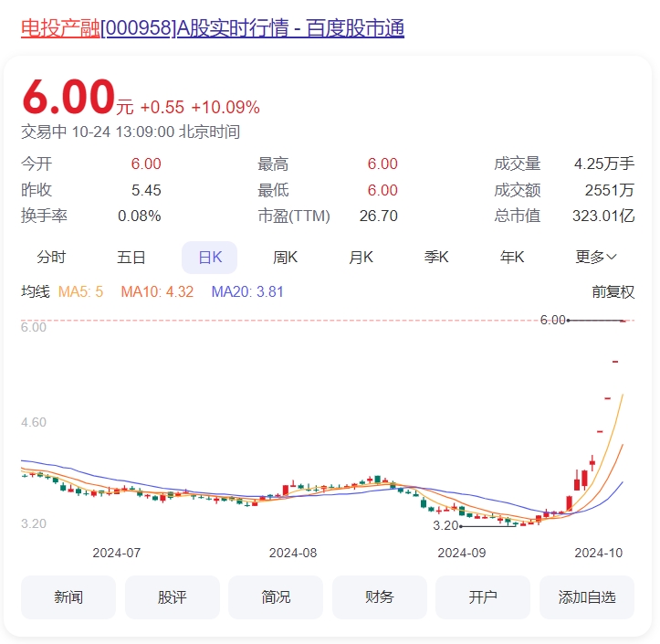
Task: Click the 成交量 value 4.25万手
Action: click(604, 164)
